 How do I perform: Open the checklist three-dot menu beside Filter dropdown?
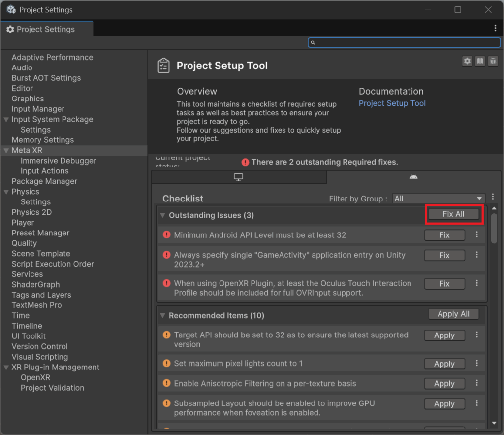click(493, 197)
